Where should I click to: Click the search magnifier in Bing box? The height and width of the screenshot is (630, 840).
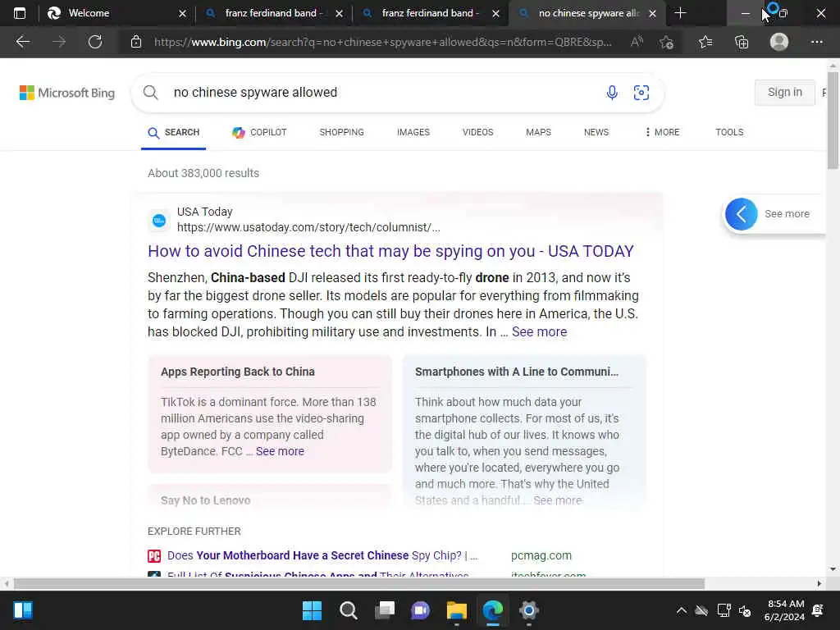coord(151,93)
